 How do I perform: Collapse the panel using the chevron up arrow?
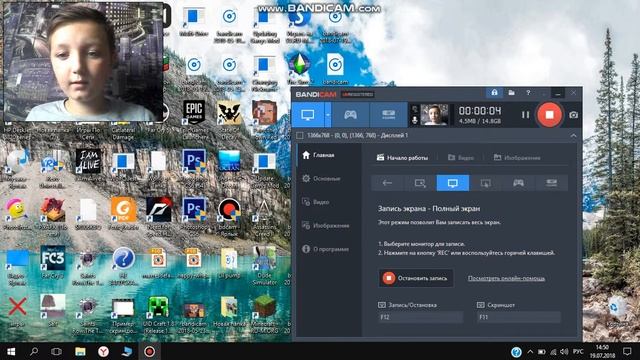click(x=573, y=136)
